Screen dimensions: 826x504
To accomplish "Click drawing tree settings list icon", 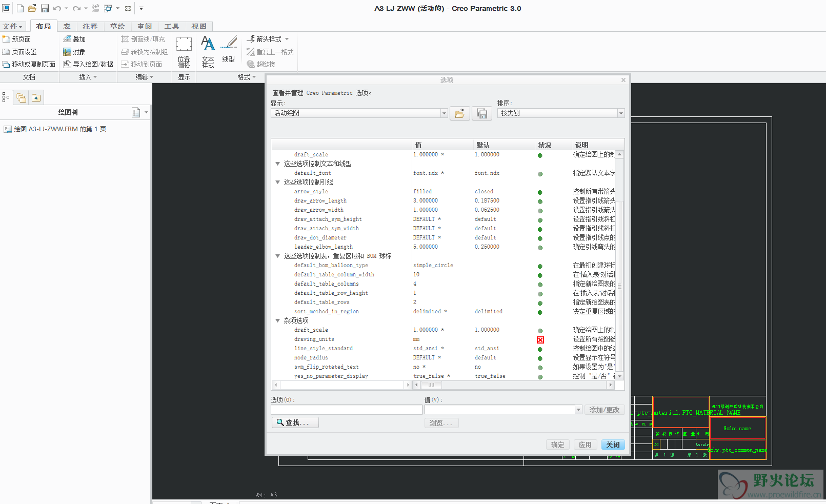I will (x=136, y=113).
